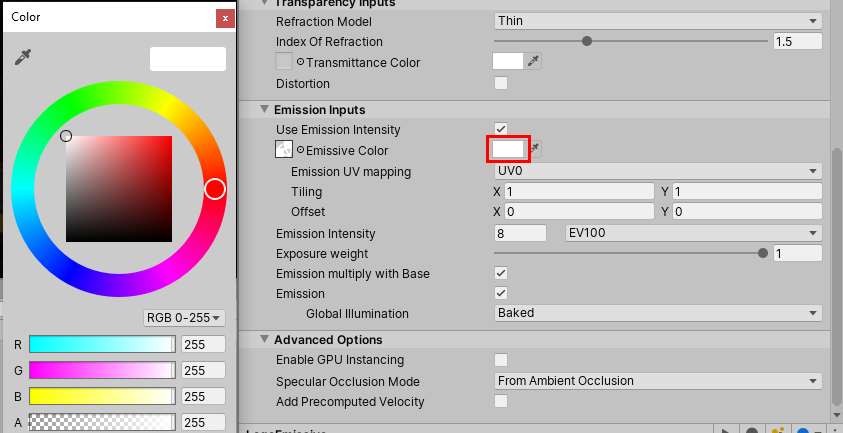
Task: Close the Color picker window
Action: pos(224,18)
